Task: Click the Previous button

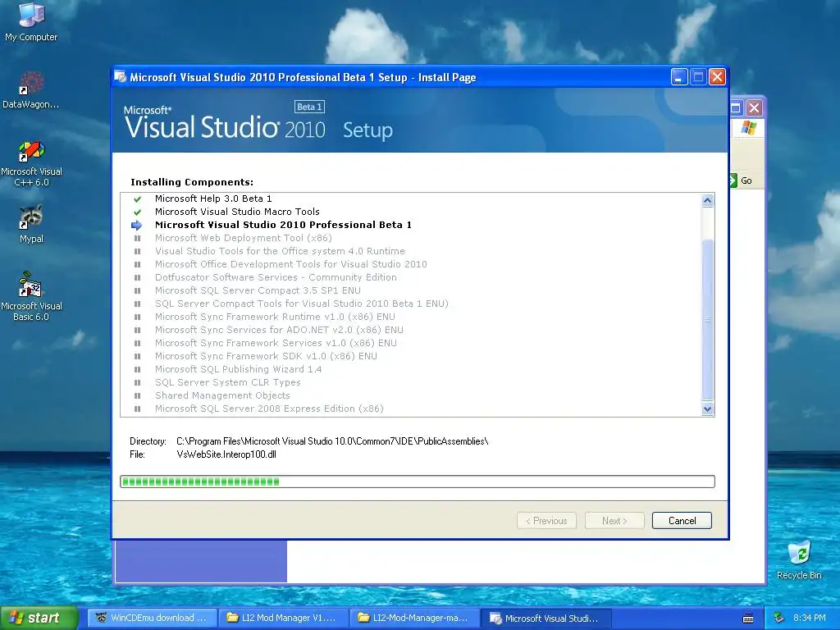Action: 546,521
